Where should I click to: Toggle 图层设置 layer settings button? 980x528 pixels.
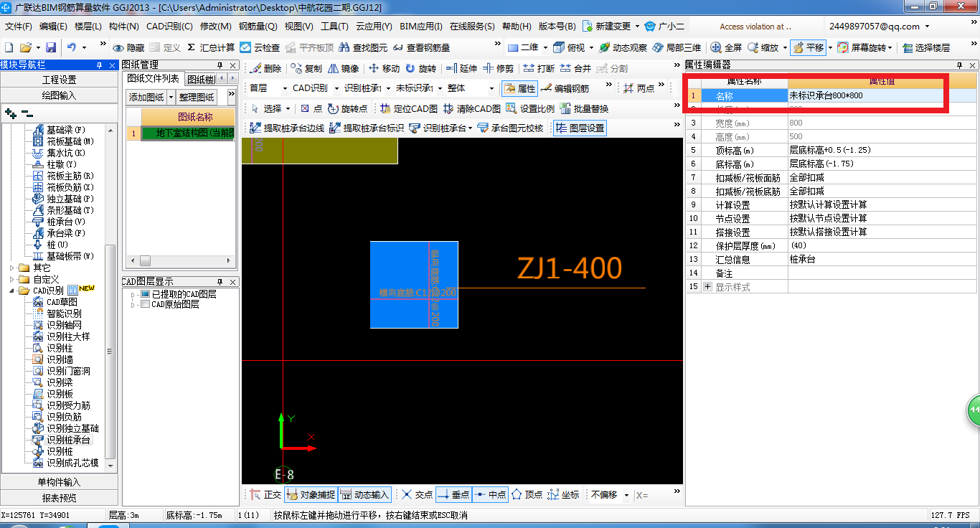click(580, 128)
